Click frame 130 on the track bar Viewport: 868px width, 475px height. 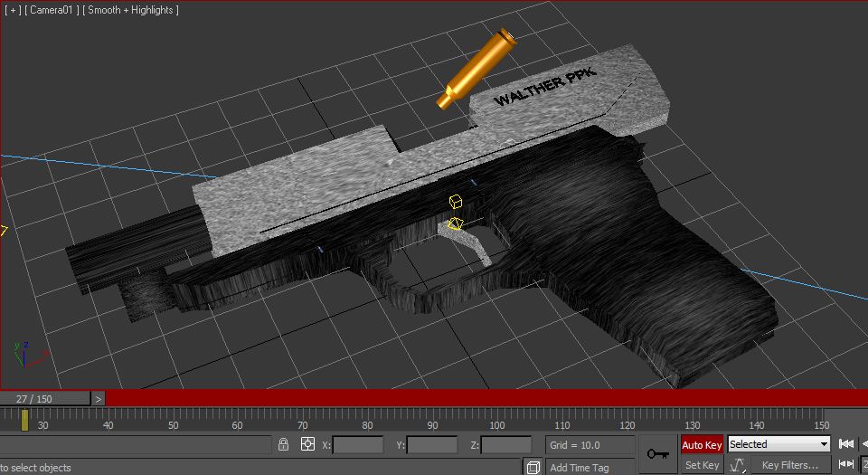pyautogui.click(x=692, y=424)
